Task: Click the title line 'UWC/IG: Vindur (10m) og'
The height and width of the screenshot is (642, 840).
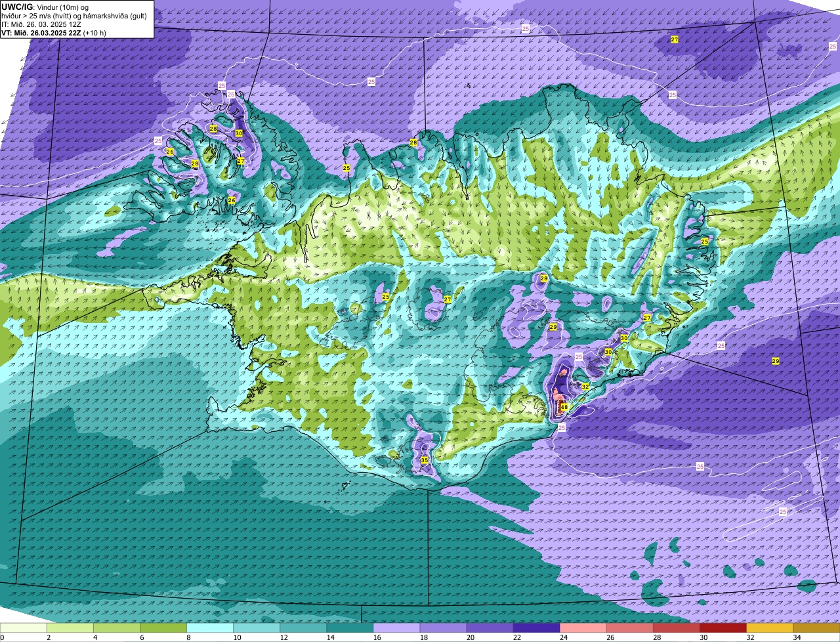Action: click(x=45, y=7)
